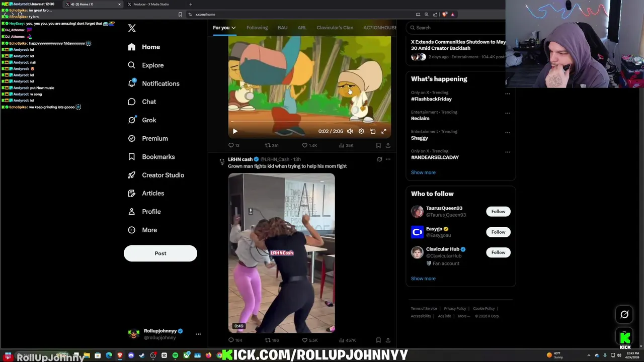Open Home from the sidebar
Screen dimensions: 644x362
click(x=144, y=47)
